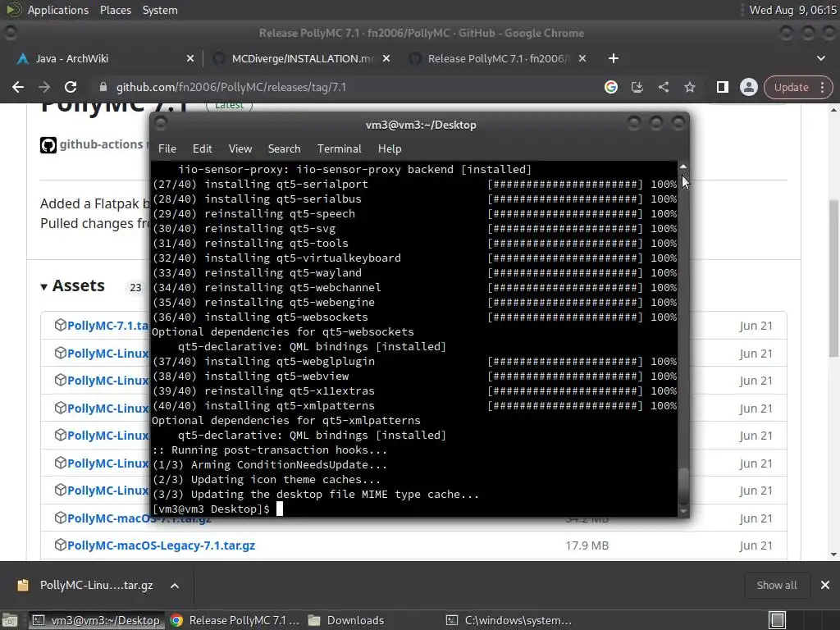
Task: Click the Latest release badge
Action: [x=230, y=106]
